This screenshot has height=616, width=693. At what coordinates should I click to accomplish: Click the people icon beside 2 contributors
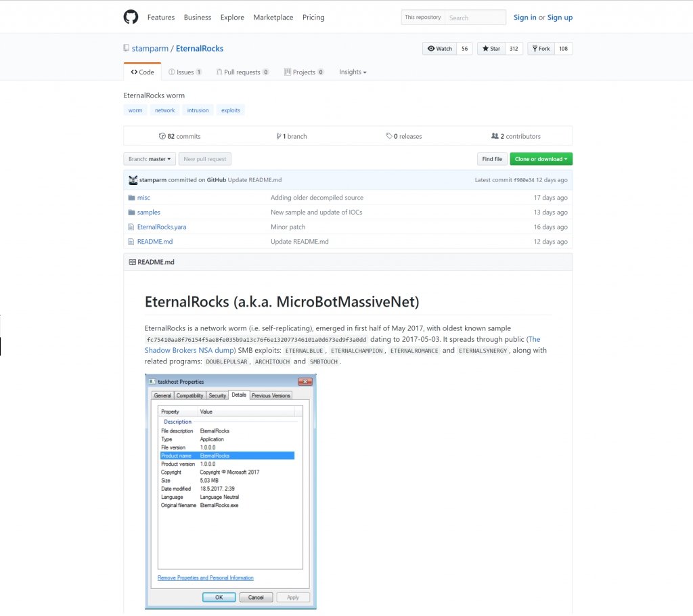coord(495,136)
